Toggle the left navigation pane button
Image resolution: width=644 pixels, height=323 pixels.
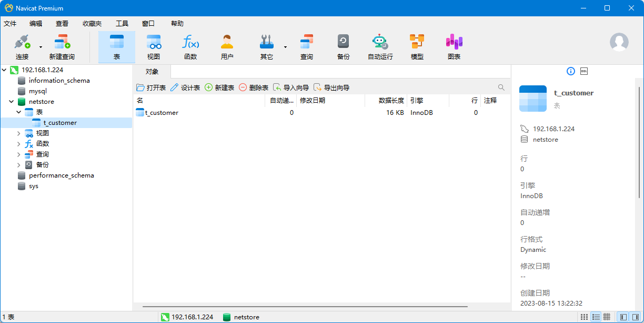tap(623, 317)
